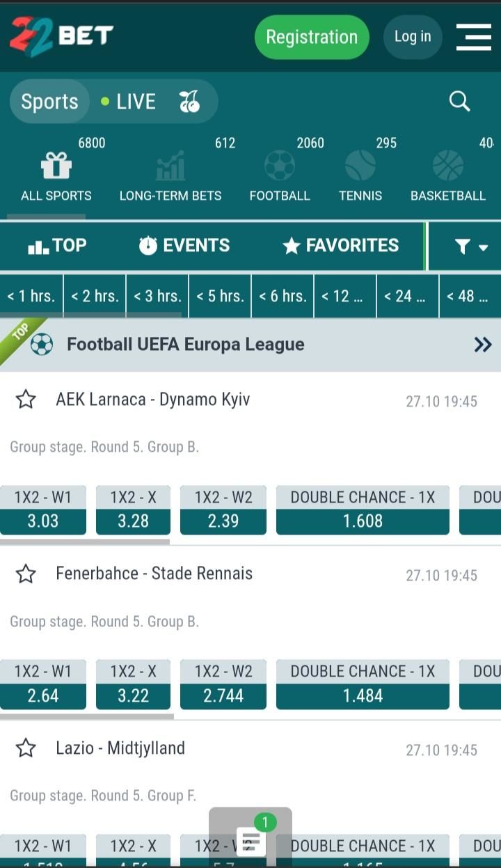Favorite the Fenerbahce - Stade Rennais match

pos(26,574)
